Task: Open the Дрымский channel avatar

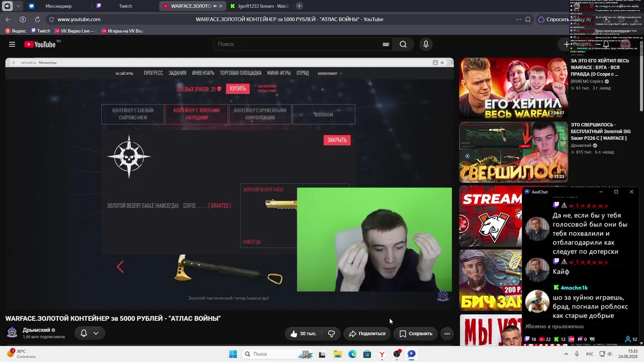Action: 12,333
